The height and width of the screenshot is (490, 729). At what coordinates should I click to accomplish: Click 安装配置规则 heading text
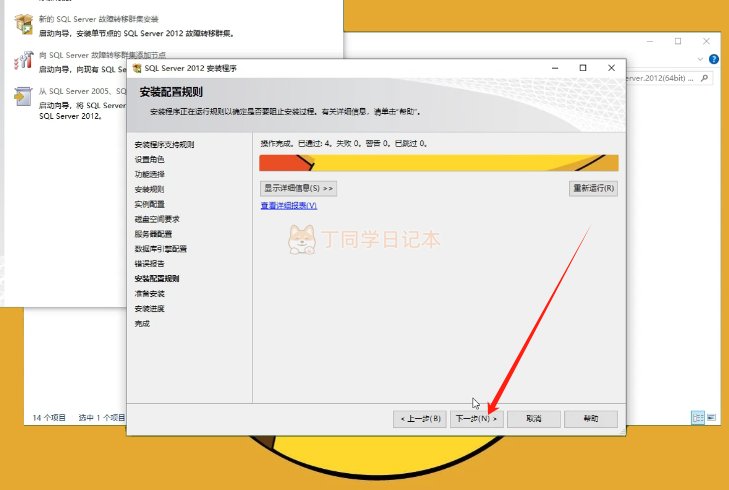(x=171, y=92)
